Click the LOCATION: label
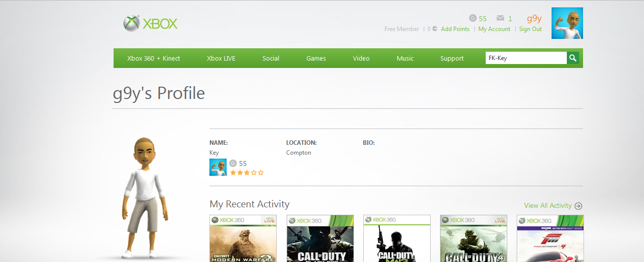Image resolution: width=644 pixels, height=262 pixels. pyautogui.click(x=301, y=143)
